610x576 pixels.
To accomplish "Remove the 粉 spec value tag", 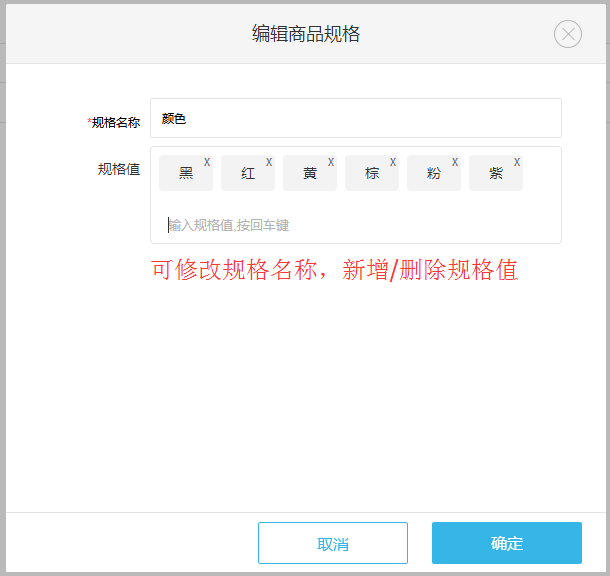I will [455, 162].
